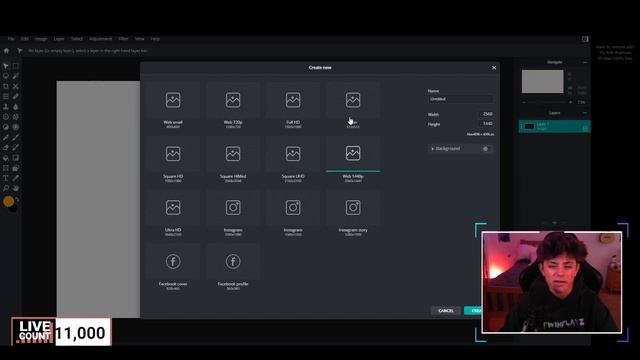This screenshot has height=360, width=640.
Task: Select the Pen tool
Action: [x=6, y=138]
